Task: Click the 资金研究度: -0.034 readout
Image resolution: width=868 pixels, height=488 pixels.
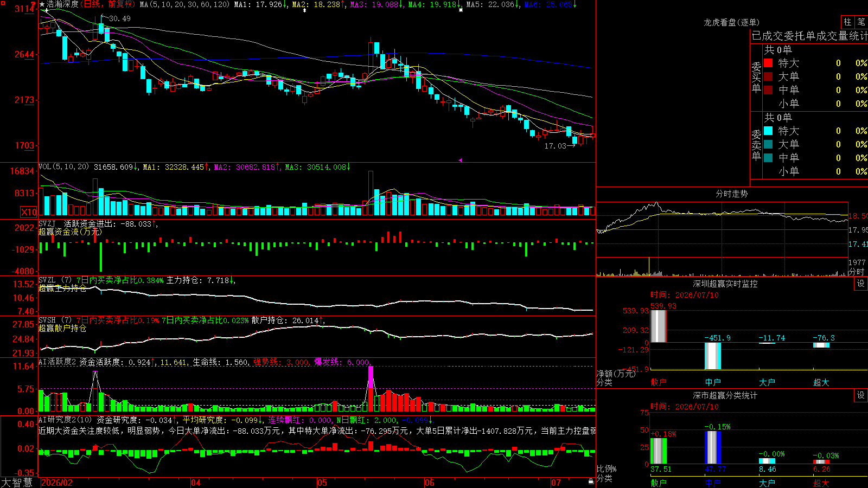Action: [x=135, y=420]
